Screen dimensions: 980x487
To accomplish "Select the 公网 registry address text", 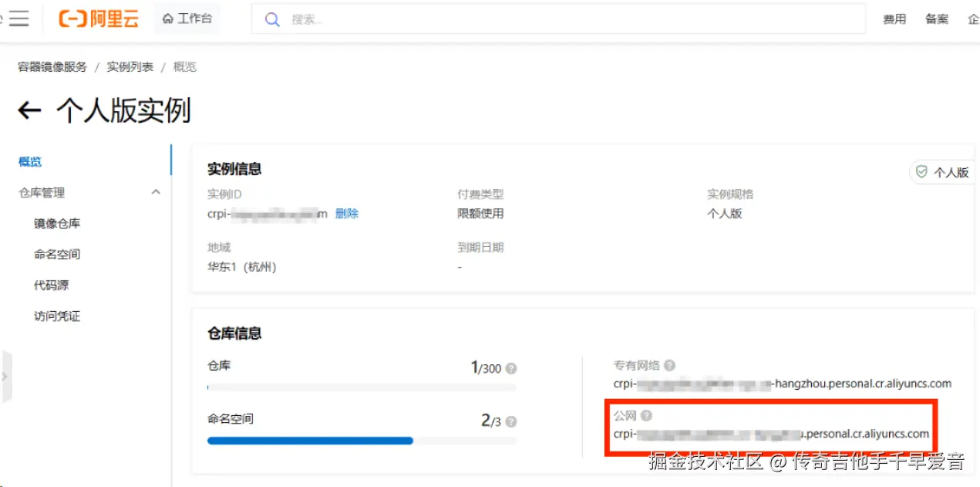I will [771, 434].
